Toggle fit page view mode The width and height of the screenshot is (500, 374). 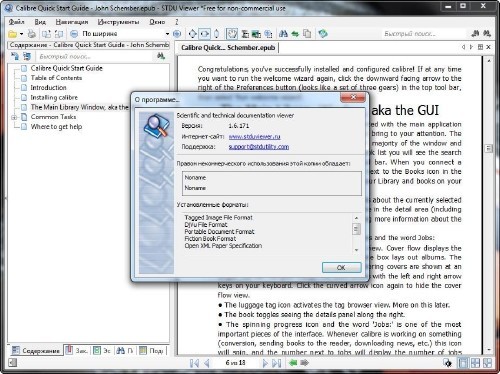(x=192, y=34)
